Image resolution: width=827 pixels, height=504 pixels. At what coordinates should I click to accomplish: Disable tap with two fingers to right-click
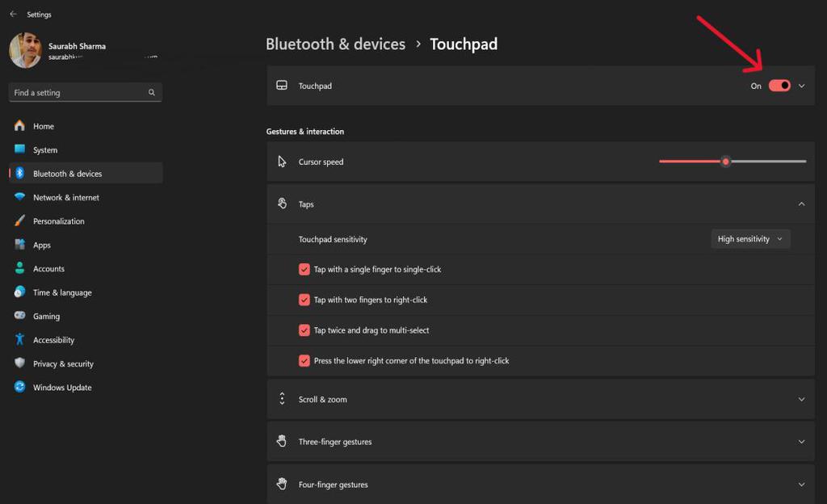(x=304, y=300)
